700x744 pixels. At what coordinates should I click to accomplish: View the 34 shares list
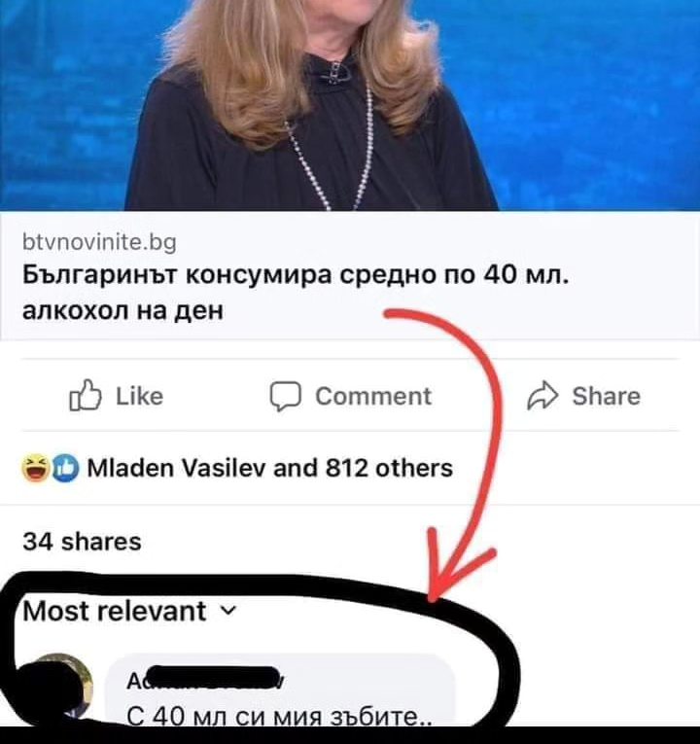coord(82,542)
